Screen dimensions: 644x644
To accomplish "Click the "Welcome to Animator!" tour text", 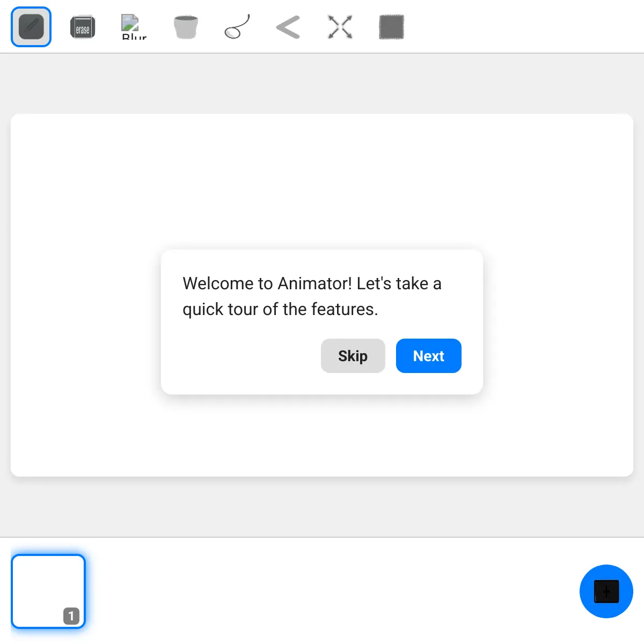I will click(x=267, y=283).
